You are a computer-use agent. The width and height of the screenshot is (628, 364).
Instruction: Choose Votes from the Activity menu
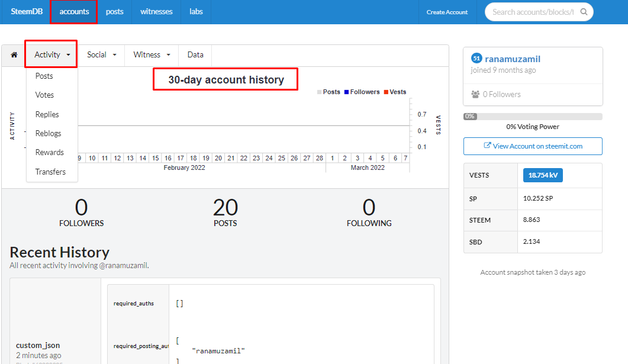(44, 95)
